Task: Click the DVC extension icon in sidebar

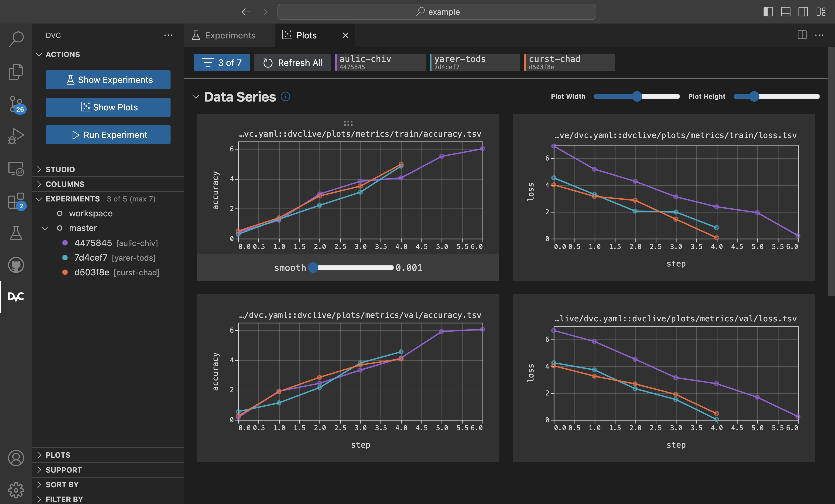Action: (x=16, y=297)
